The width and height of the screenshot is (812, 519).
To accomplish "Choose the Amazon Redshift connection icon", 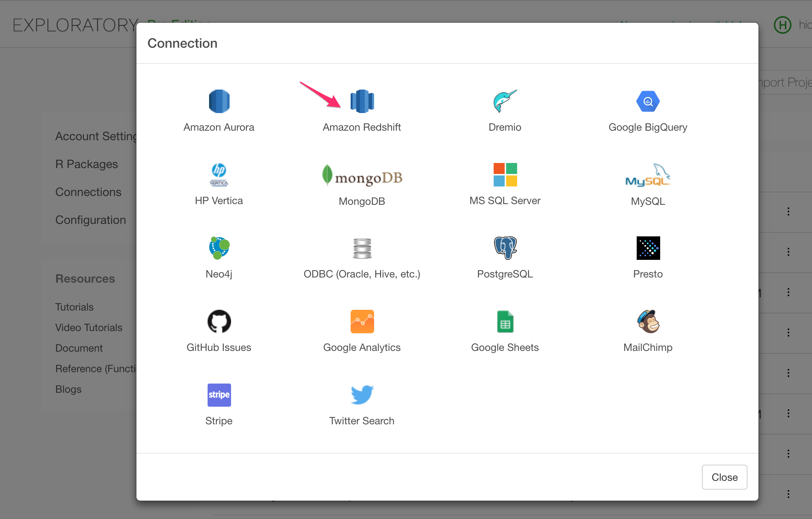I will (362, 101).
